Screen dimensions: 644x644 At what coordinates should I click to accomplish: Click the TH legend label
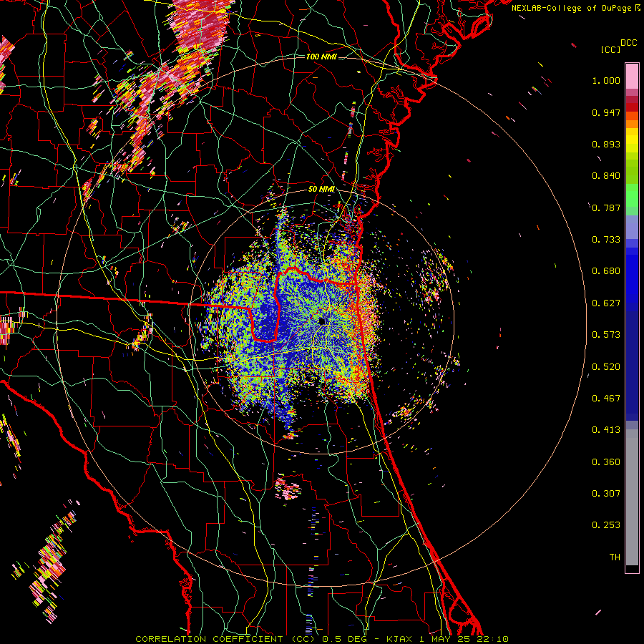pyautogui.click(x=615, y=557)
